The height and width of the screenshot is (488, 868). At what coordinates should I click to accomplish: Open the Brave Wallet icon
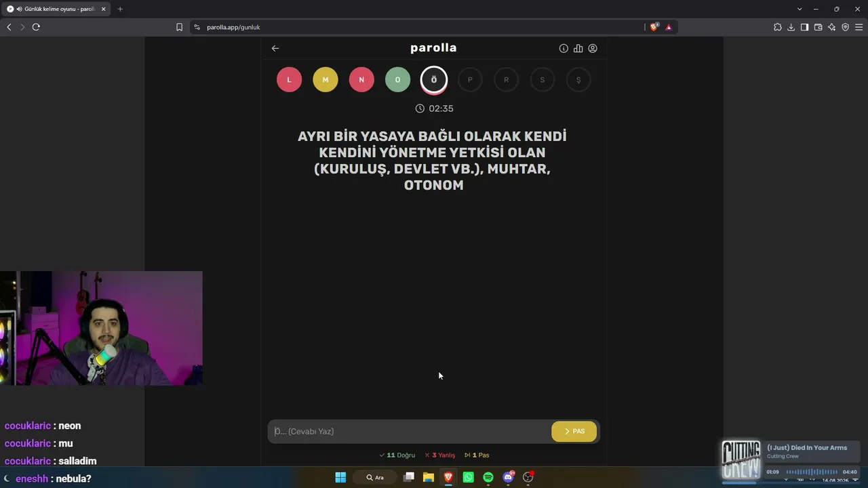tap(818, 27)
